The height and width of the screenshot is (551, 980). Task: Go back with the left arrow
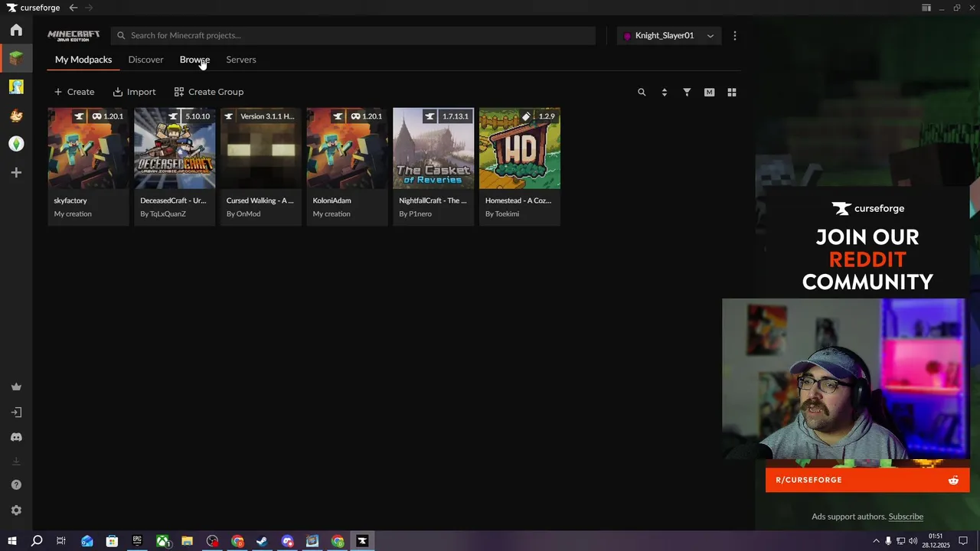(73, 8)
